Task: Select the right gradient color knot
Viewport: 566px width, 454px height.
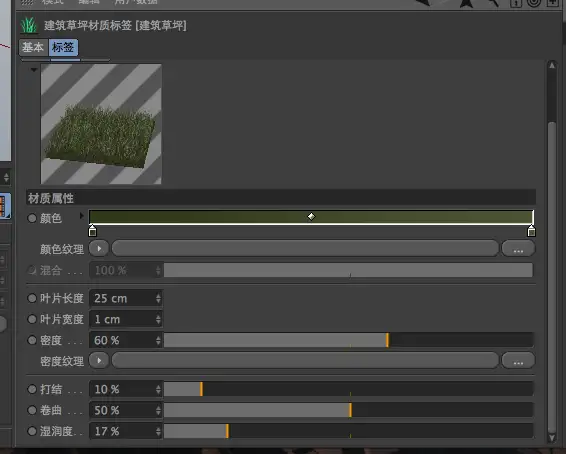Action: (x=531, y=231)
